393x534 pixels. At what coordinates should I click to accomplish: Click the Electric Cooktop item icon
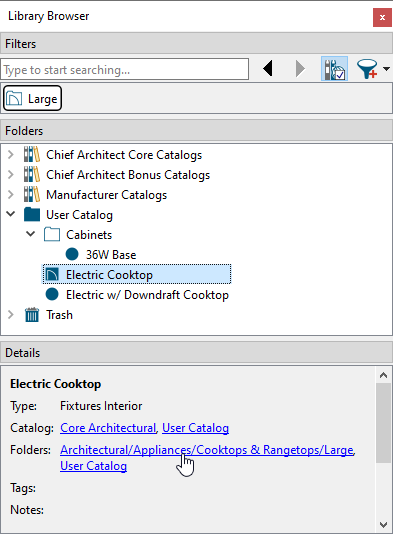pos(52,274)
